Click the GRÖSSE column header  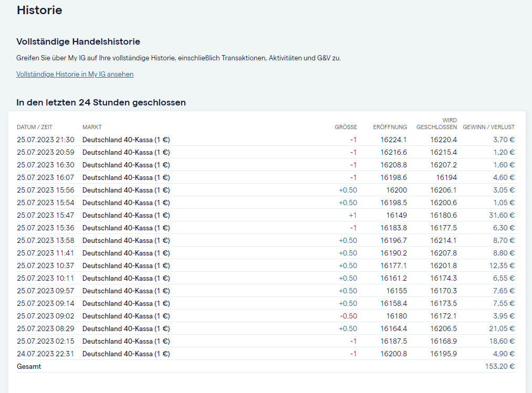346,127
